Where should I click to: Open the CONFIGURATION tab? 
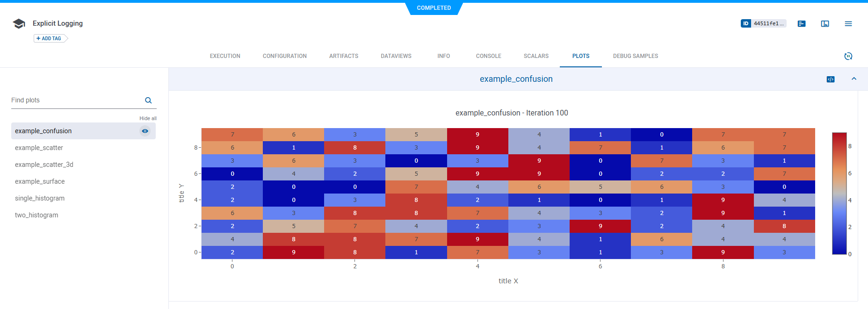[284, 56]
